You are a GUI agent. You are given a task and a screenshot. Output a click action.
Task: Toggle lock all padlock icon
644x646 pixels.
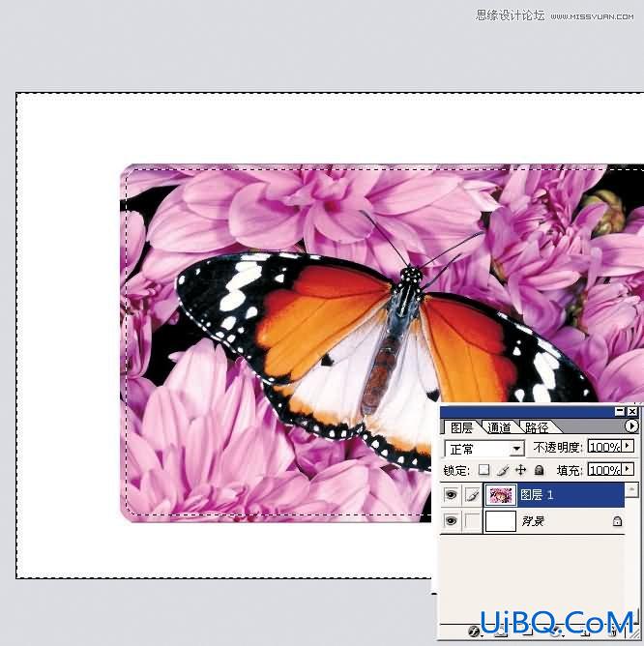(x=539, y=470)
